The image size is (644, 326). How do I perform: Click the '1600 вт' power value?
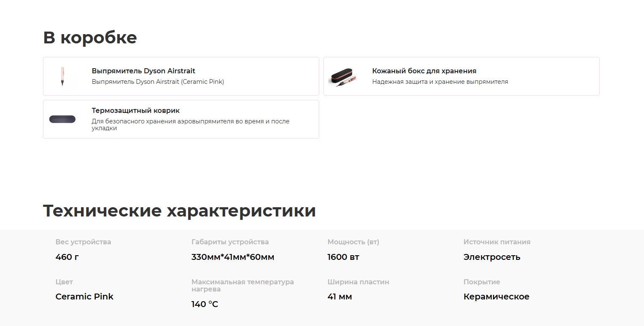[343, 257]
